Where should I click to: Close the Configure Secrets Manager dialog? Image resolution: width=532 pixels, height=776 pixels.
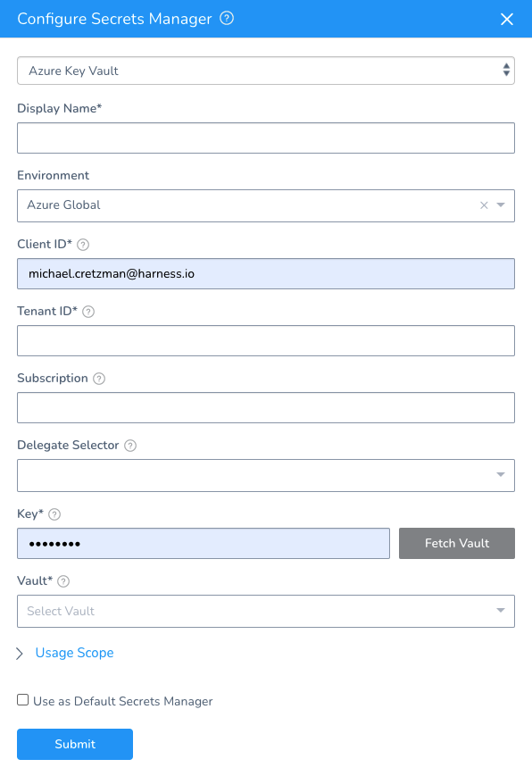click(507, 19)
